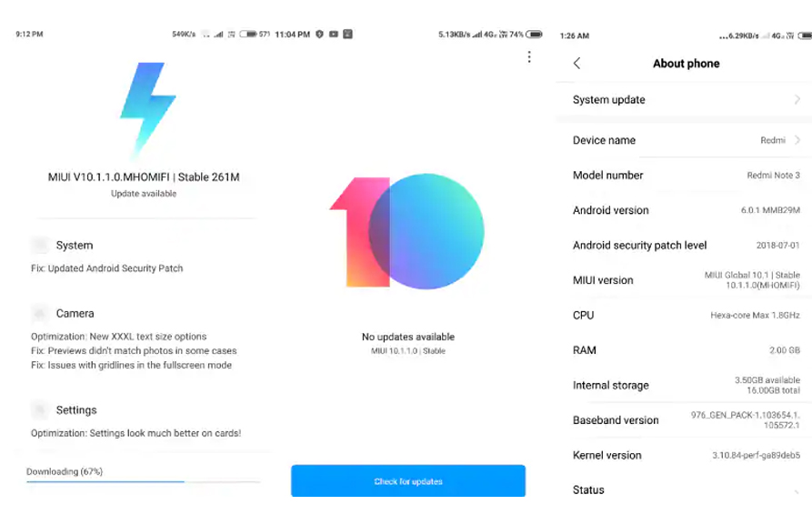Expand the Status row chevron

797,490
